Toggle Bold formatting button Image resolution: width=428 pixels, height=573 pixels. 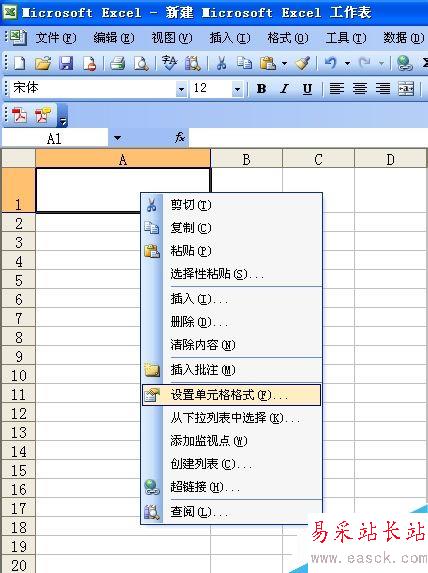pos(261,88)
